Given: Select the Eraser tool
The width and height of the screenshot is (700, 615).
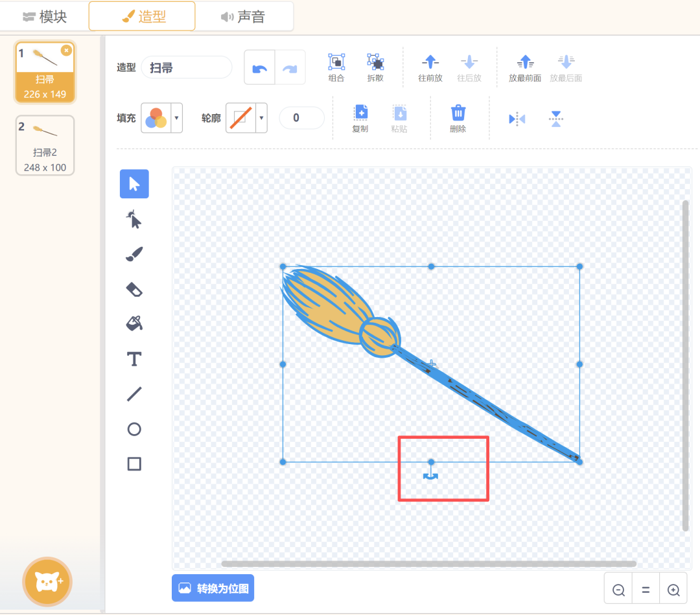Looking at the screenshot, I should click(x=134, y=289).
